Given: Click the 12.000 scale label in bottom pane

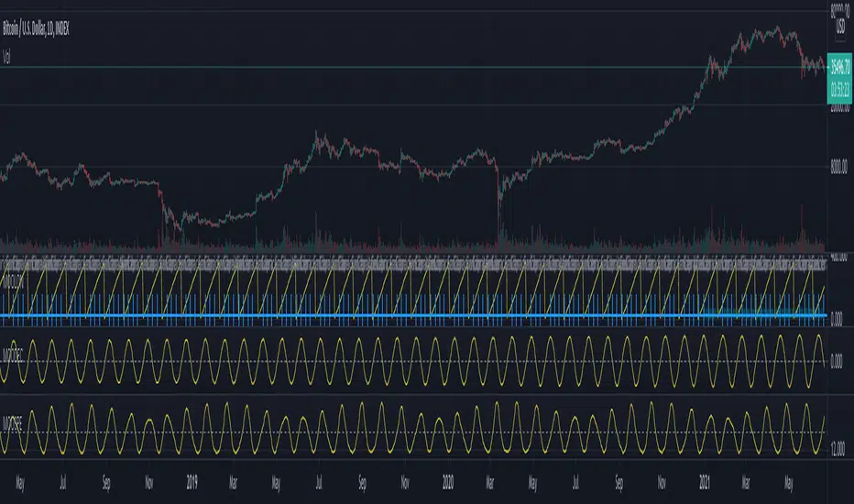Looking at the screenshot, I should coord(838,450).
